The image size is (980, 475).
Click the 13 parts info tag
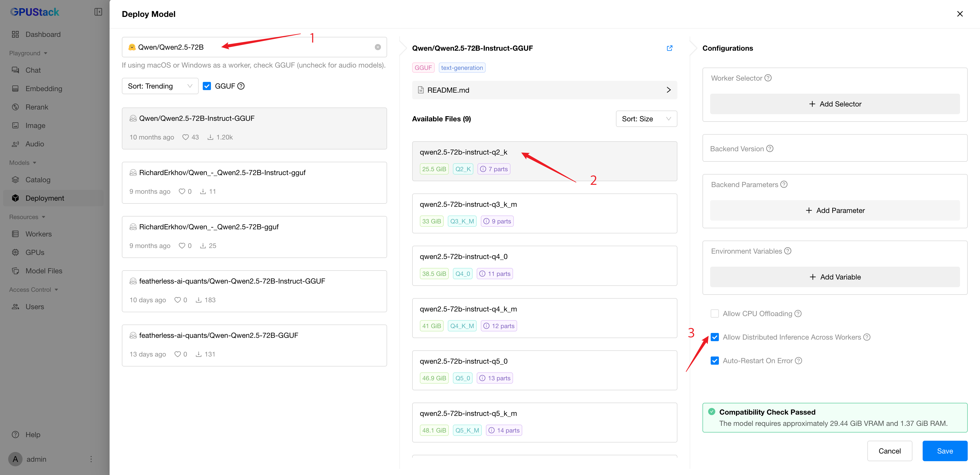(495, 378)
